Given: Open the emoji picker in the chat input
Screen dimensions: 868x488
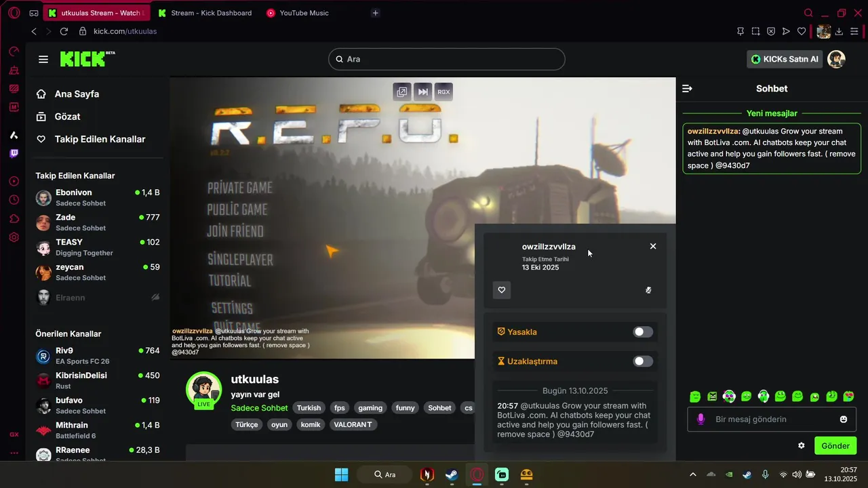Looking at the screenshot, I should [844, 420].
